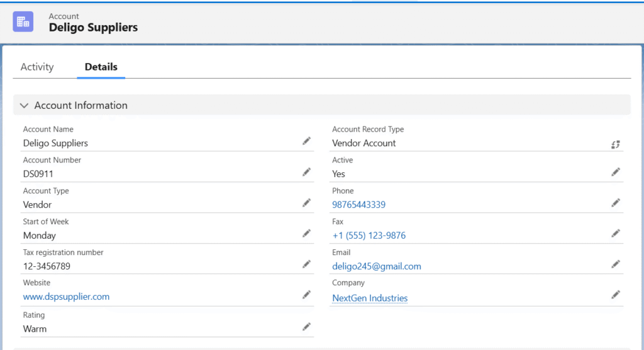Click edit pencil beside Phone number
Viewport: 644px width, 350px height.
click(616, 203)
